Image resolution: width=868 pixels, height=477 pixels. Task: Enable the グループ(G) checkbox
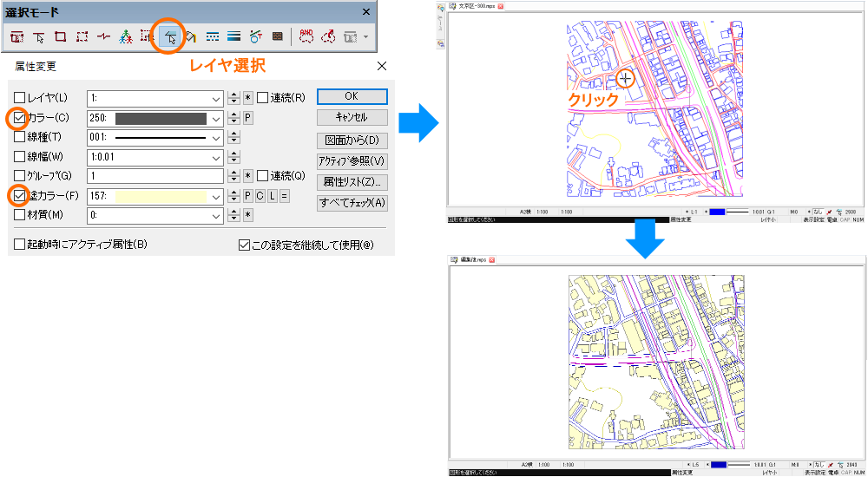pyautogui.click(x=19, y=176)
